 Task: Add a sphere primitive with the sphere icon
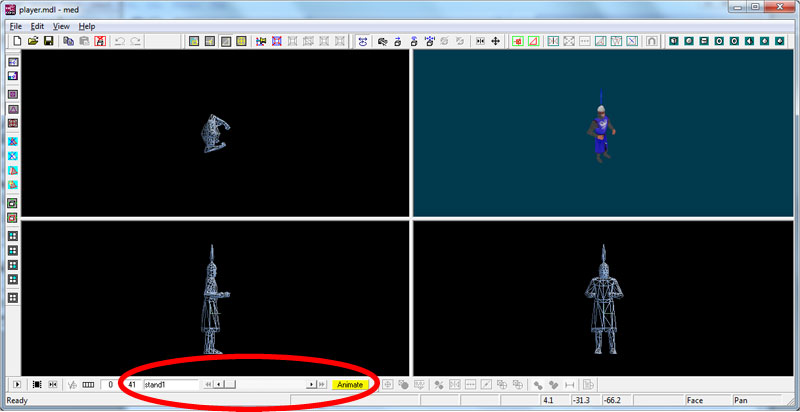pyautogui.click(x=689, y=41)
